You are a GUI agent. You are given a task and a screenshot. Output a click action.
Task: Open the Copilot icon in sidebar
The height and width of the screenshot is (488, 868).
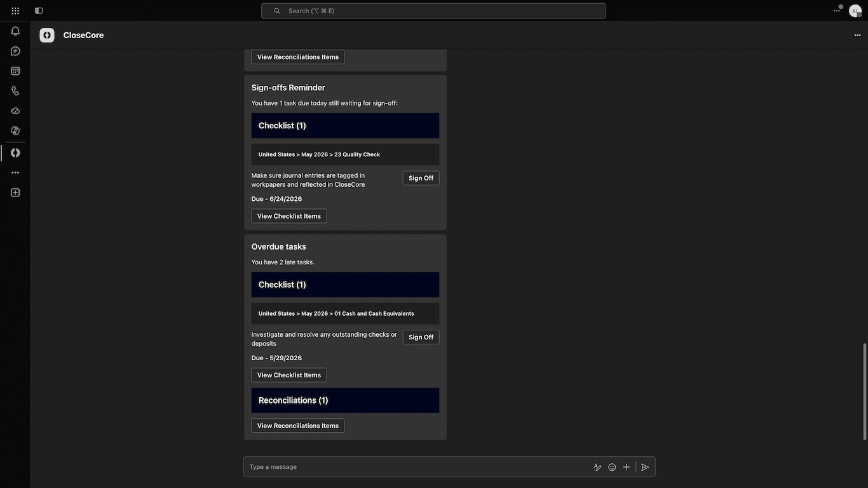(x=15, y=130)
